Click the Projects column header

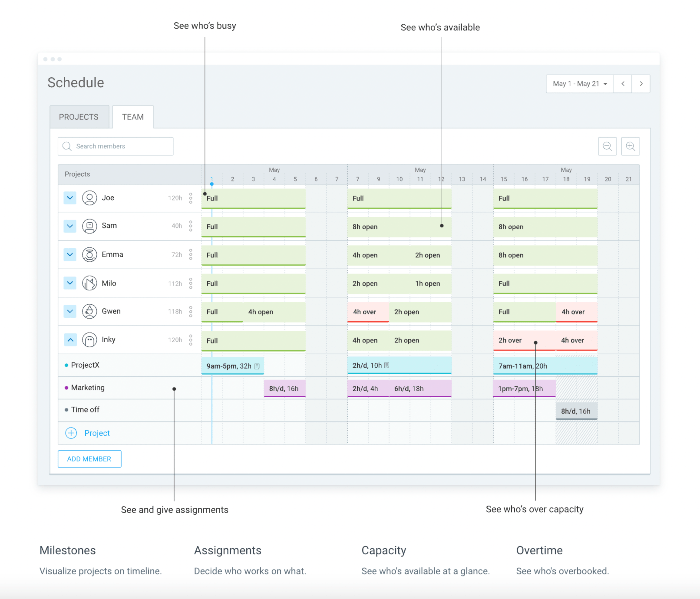[x=77, y=174]
